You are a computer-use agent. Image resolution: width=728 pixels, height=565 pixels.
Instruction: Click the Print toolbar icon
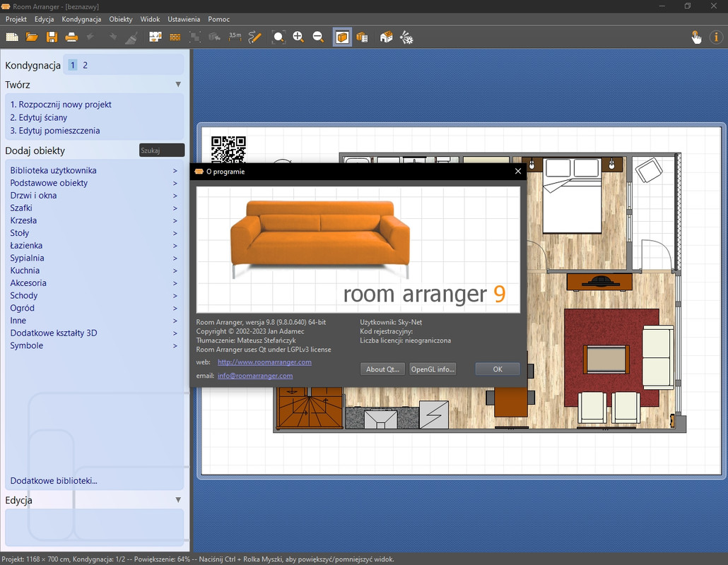click(x=71, y=37)
